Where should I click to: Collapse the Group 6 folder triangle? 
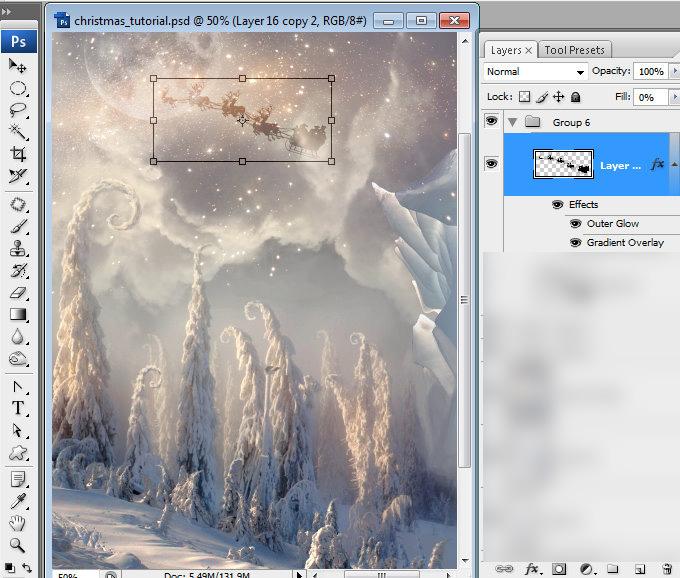512,123
